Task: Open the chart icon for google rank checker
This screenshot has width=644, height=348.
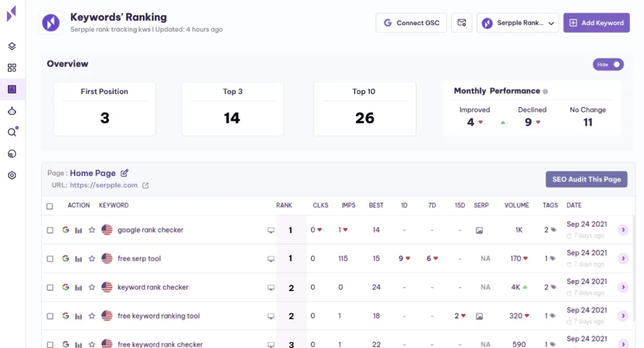Action: click(x=78, y=230)
